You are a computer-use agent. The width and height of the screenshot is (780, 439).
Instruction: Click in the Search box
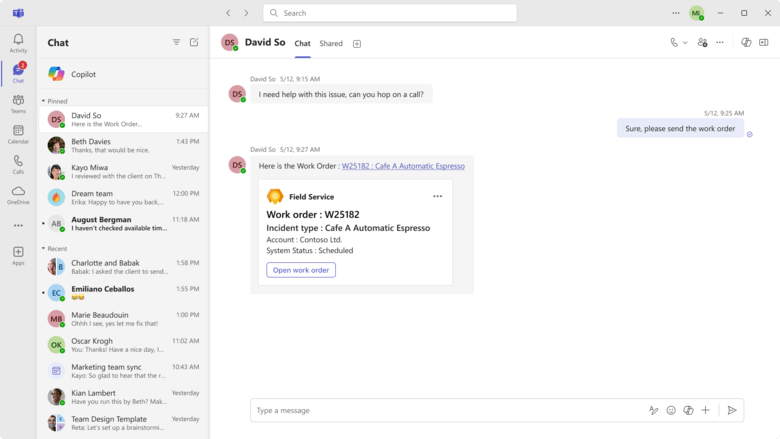coord(390,13)
